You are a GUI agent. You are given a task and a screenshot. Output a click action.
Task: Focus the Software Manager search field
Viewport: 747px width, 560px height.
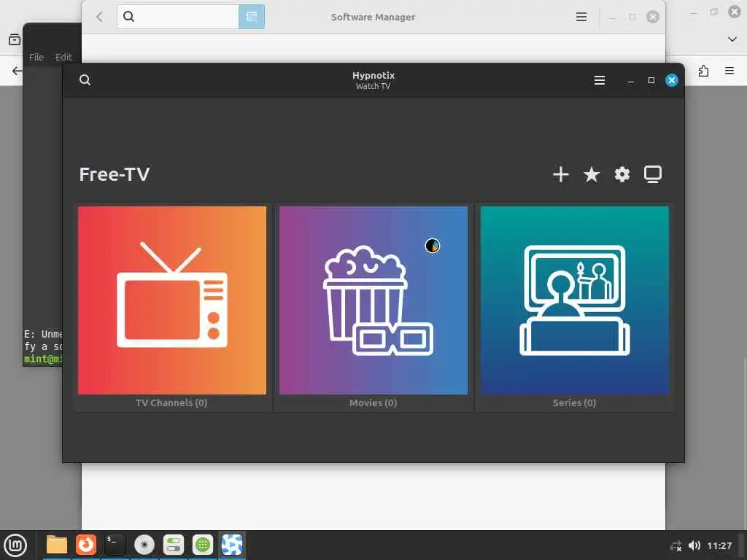[x=178, y=17]
